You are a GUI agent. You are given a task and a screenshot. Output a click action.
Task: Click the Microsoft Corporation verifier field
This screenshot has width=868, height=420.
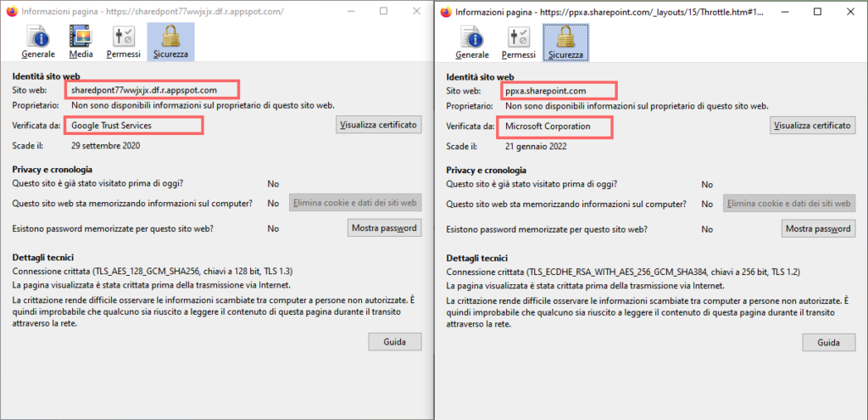pyautogui.click(x=556, y=126)
